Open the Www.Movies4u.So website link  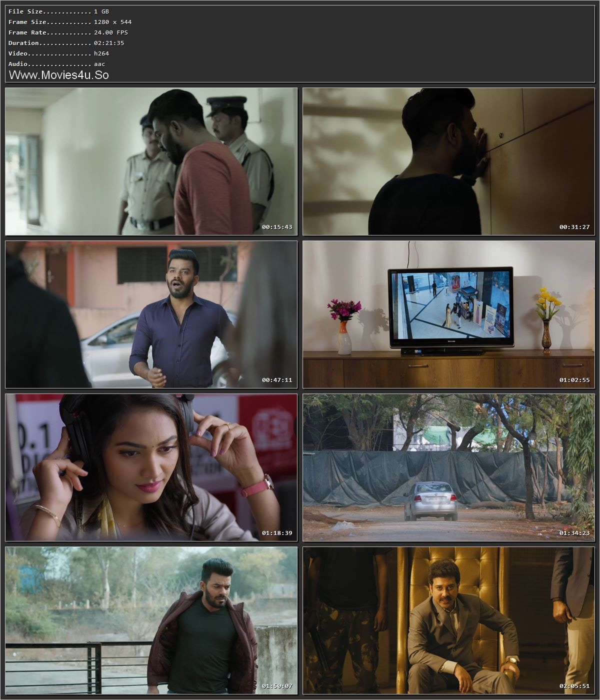coord(60,75)
